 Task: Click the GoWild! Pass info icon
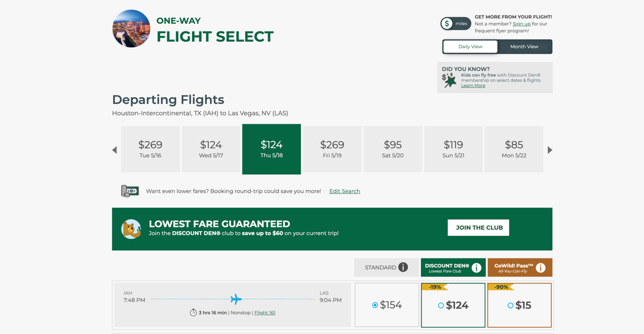(540, 267)
